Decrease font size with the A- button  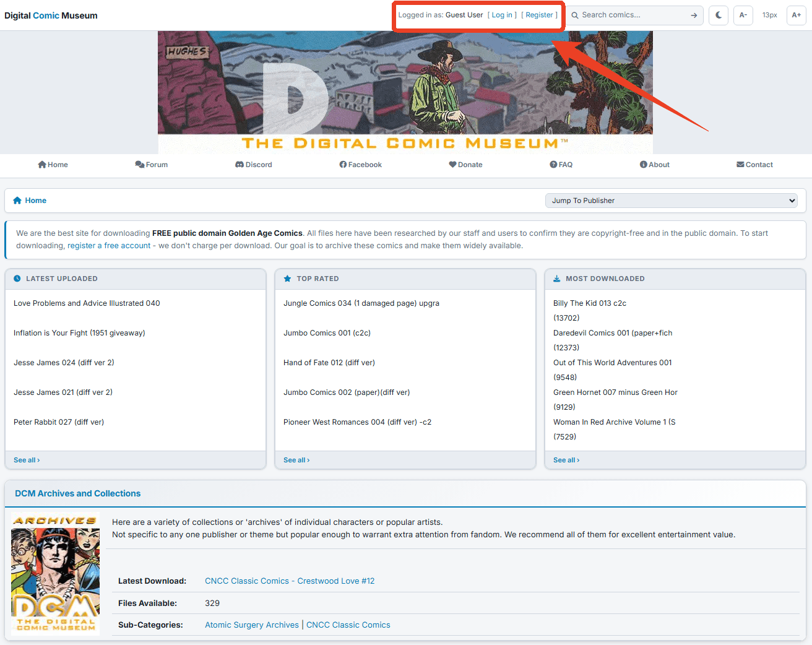743,15
